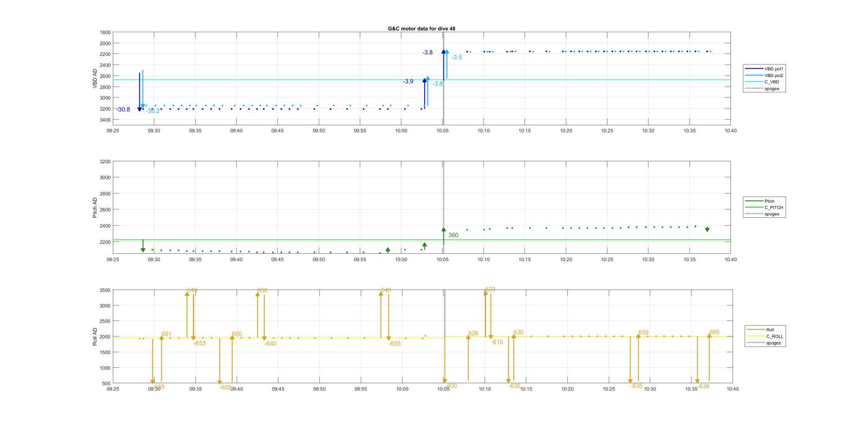Click the '-635' label below the 630 arrow
This screenshot has height=430, width=868.
515,386
